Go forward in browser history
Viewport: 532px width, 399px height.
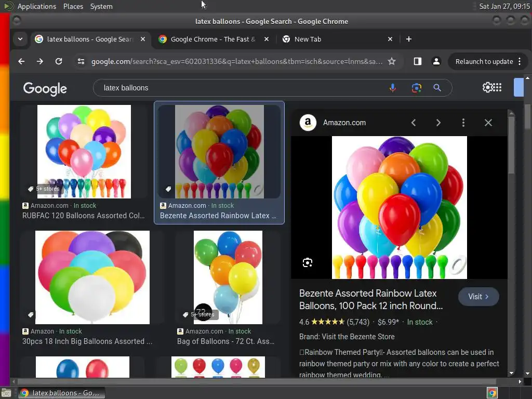39,61
